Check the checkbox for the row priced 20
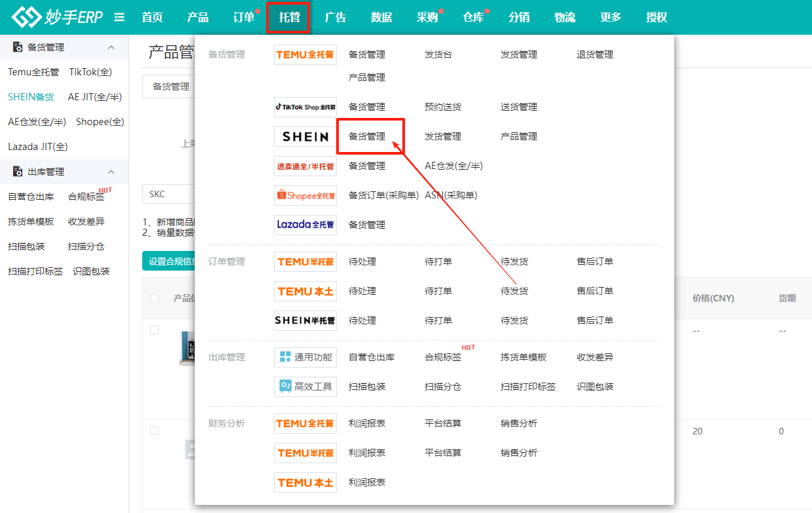812x513 pixels. click(x=154, y=431)
